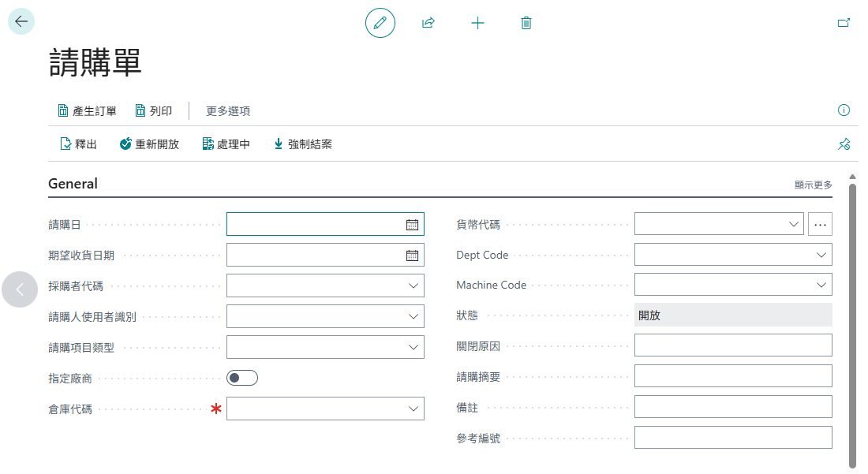Click the previous record chevron

20,289
